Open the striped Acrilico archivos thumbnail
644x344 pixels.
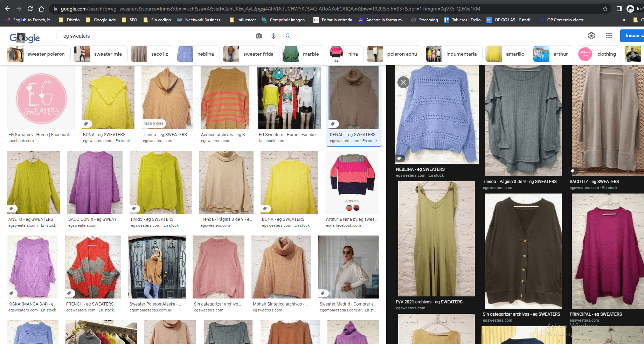pos(225,98)
